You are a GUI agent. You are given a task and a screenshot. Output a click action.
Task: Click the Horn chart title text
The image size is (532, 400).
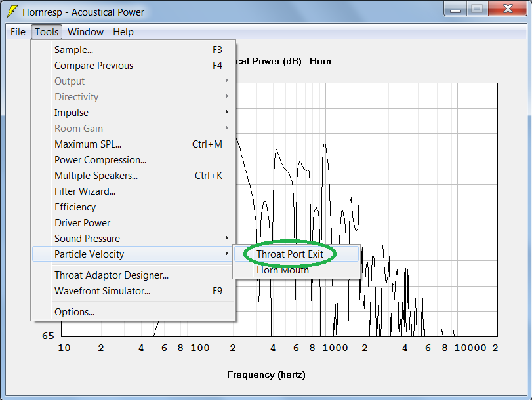point(320,62)
